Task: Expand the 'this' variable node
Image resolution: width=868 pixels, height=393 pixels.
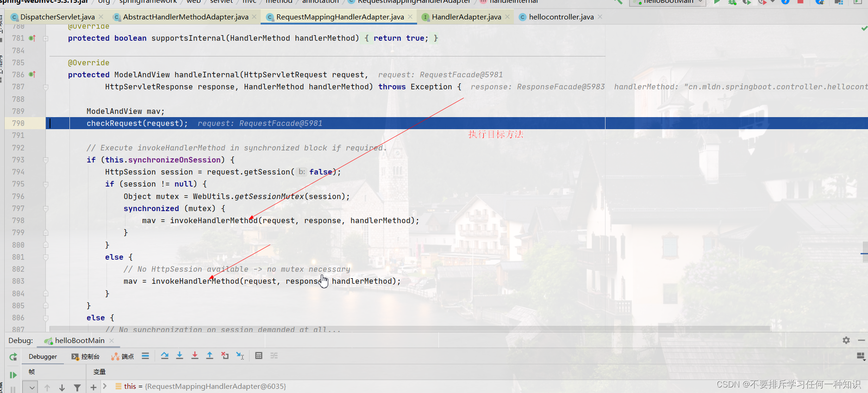Action: [105, 386]
